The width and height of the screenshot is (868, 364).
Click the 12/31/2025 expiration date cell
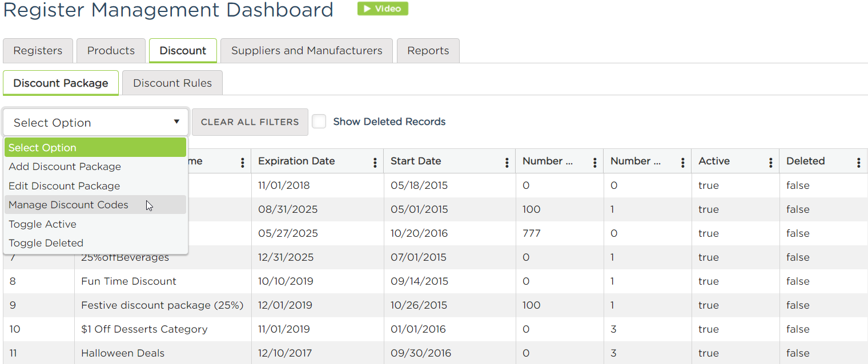click(x=318, y=257)
